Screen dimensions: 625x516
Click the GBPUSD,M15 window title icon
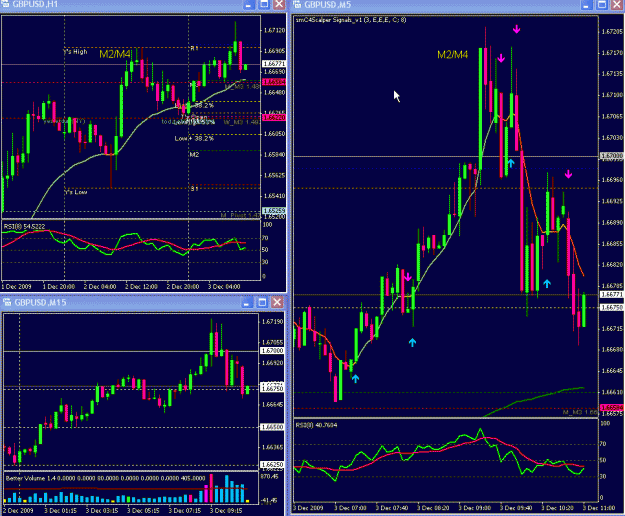click(7, 302)
